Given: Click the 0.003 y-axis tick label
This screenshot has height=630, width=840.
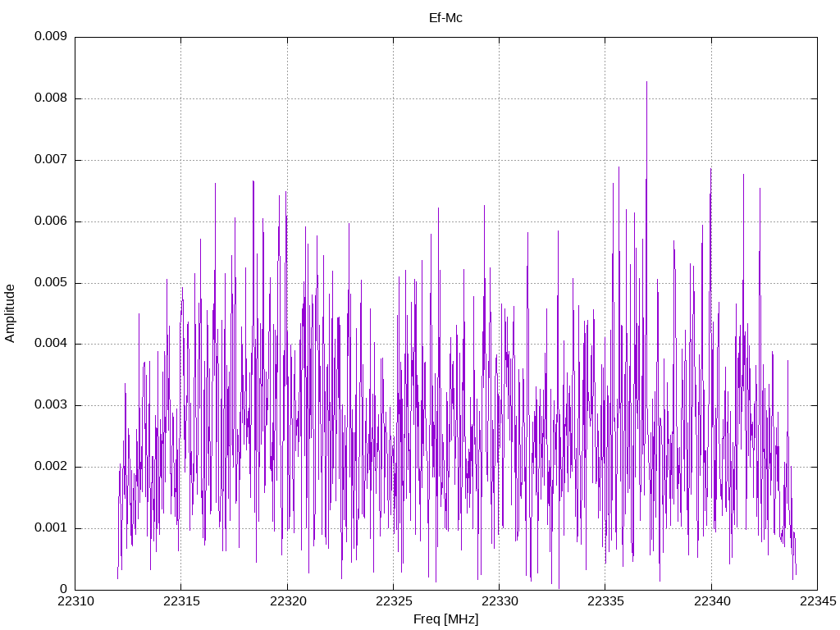Looking at the screenshot, I should pyautogui.click(x=51, y=404).
